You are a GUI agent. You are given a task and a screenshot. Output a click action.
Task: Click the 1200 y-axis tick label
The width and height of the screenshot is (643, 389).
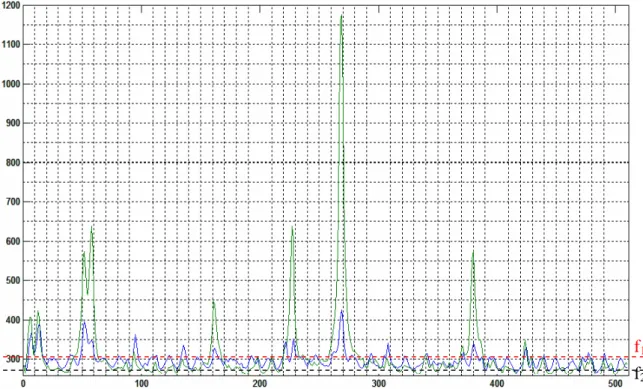tap(11, 5)
